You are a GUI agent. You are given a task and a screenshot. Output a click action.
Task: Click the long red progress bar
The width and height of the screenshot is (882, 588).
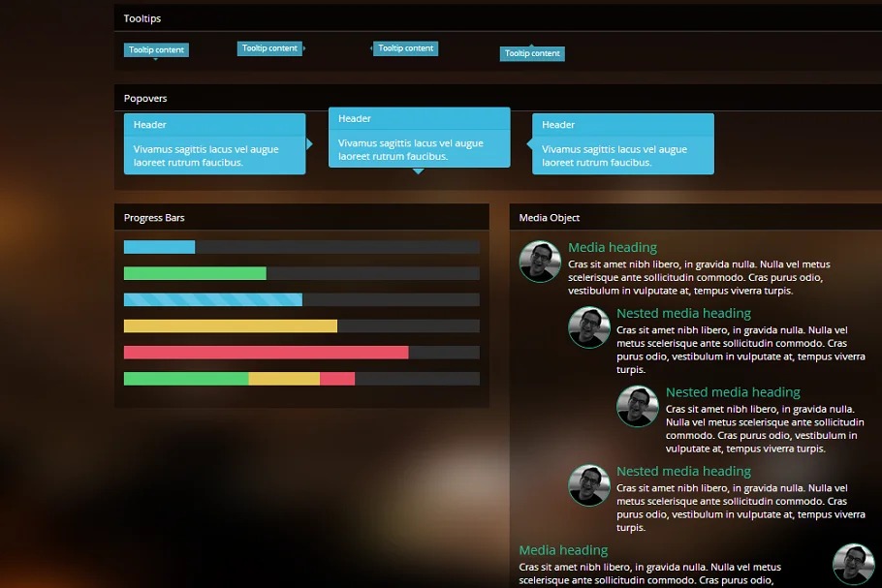click(x=266, y=352)
